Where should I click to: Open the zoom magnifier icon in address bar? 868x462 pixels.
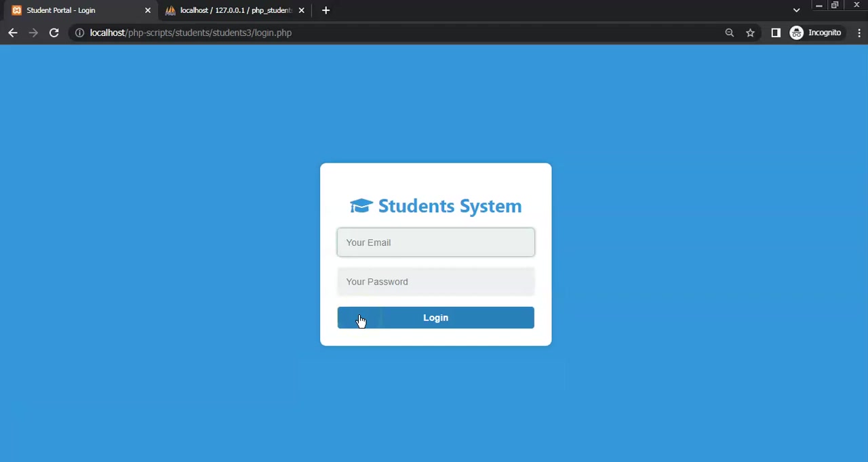[x=730, y=33]
